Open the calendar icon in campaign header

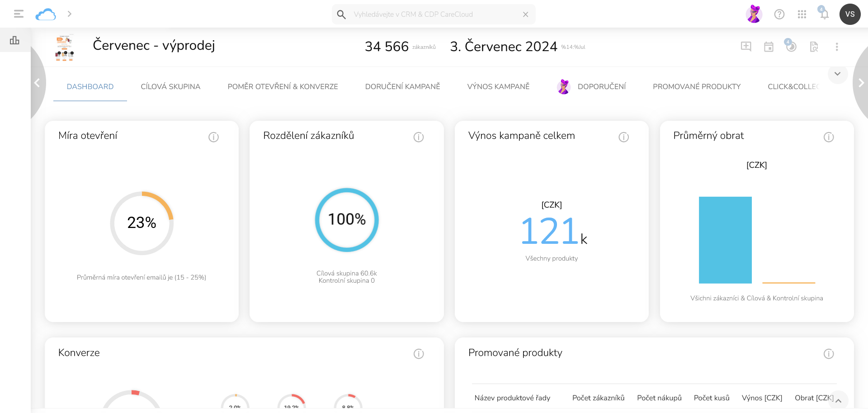[x=769, y=47]
